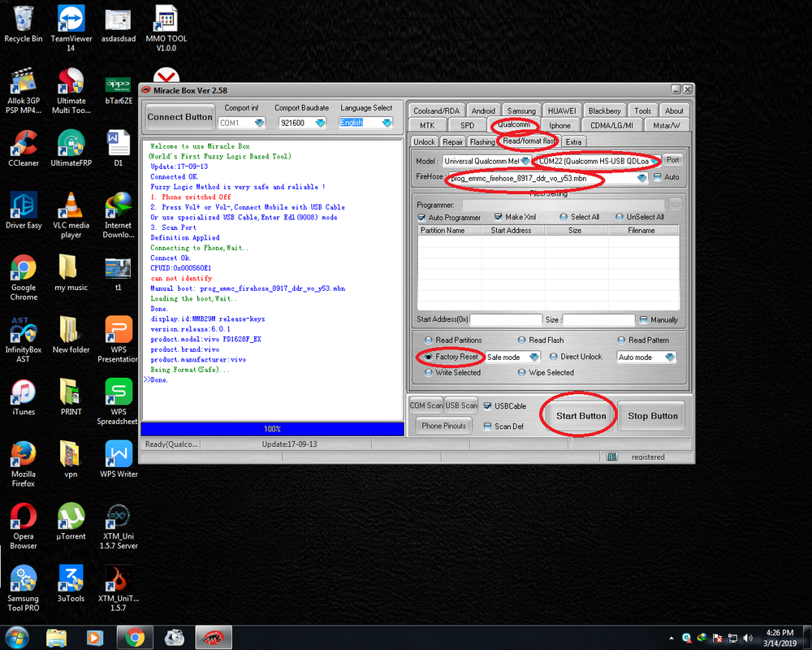Image resolution: width=812 pixels, height=650 pixels.
Task: Launch TeamViewer 14 from desktop
Action: 71,28
